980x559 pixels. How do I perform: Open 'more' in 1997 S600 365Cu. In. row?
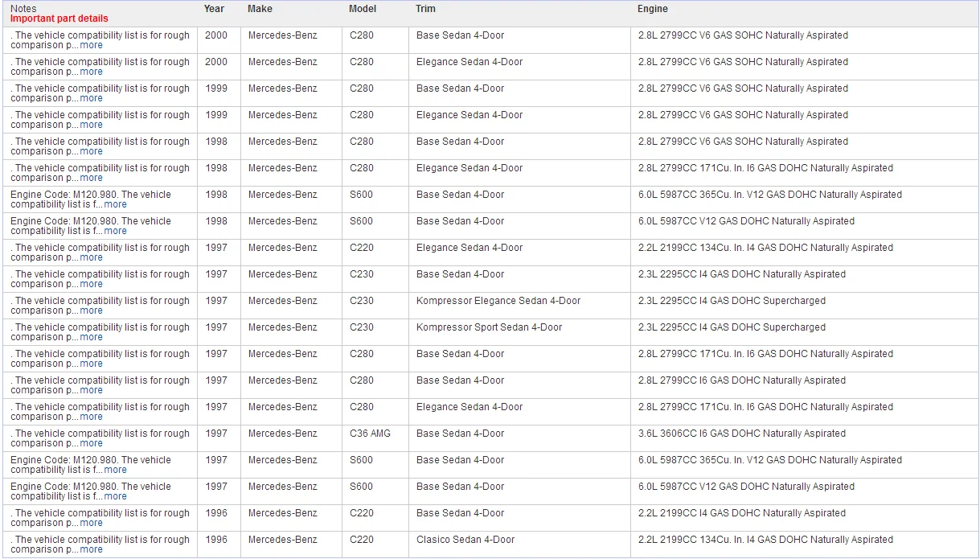[115, 470]
